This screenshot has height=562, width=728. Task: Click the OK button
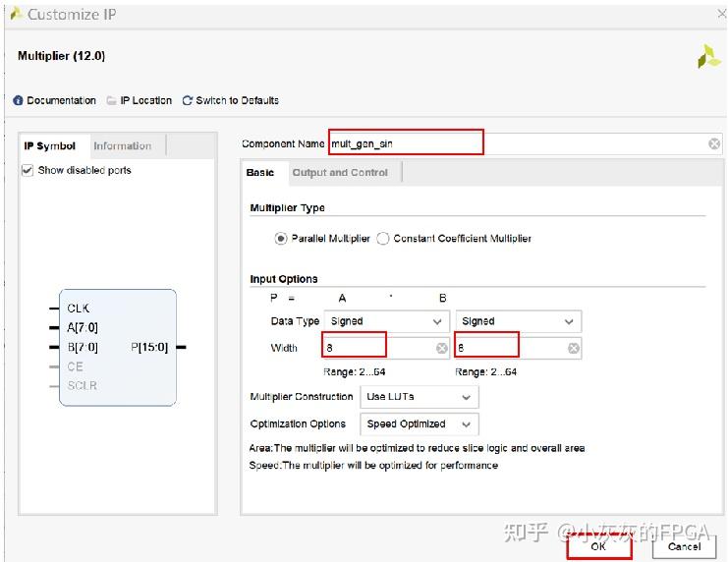pyautogui.click(x=598, y=546)
